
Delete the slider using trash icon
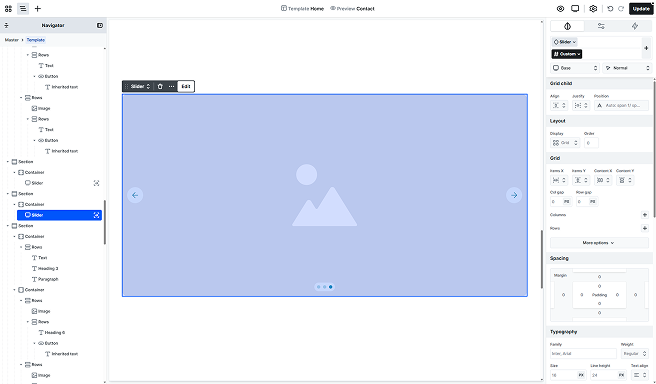point(160,87)
